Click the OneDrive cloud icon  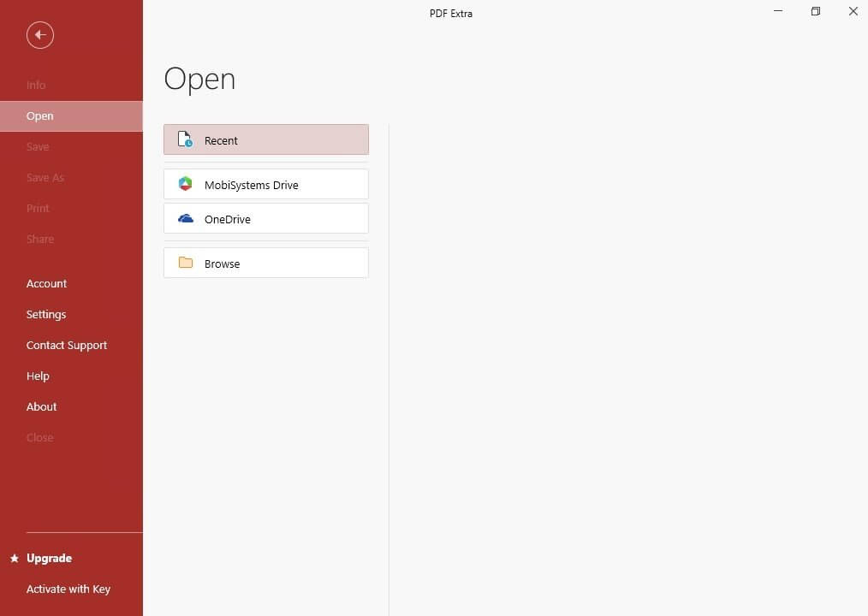[185, 219]
